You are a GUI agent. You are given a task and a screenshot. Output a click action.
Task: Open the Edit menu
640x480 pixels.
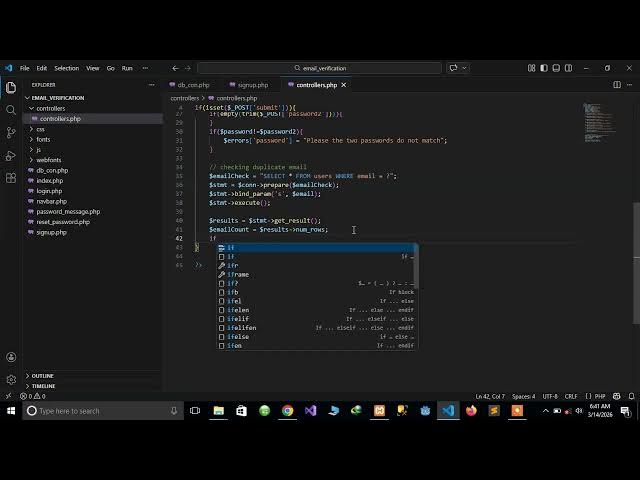pos(42,68)
